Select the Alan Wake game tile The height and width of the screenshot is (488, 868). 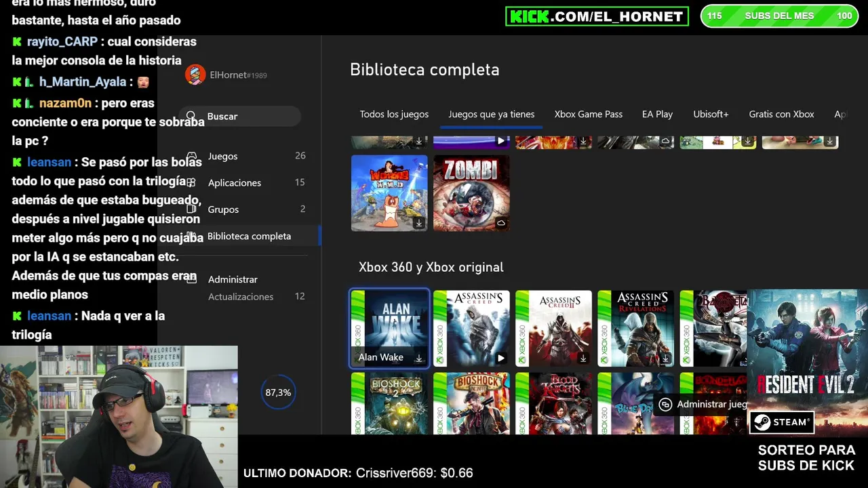pos(389,329)
